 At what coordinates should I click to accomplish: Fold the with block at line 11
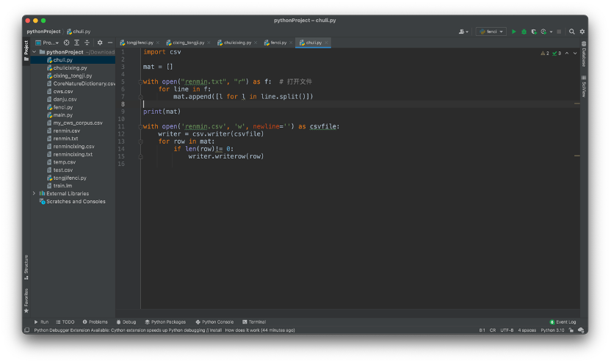pos(140,126)
